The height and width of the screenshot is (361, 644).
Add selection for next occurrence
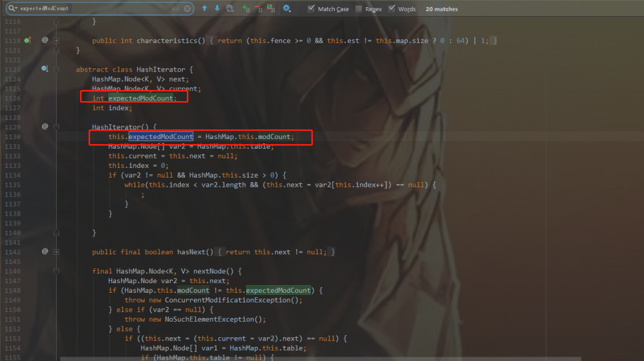pyautogui.click(x=246, y=8)
